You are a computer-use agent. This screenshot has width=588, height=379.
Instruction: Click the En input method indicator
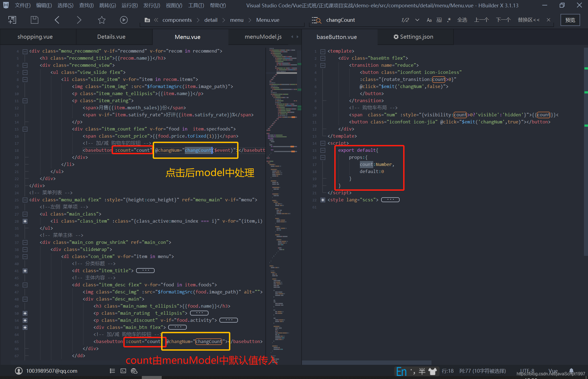402,371
